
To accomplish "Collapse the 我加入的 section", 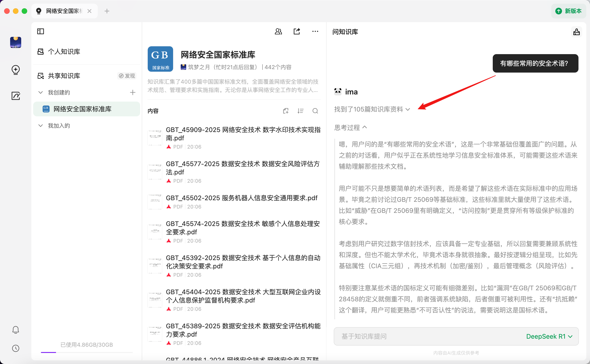I will pyautogui.click(x=41, y=126).
